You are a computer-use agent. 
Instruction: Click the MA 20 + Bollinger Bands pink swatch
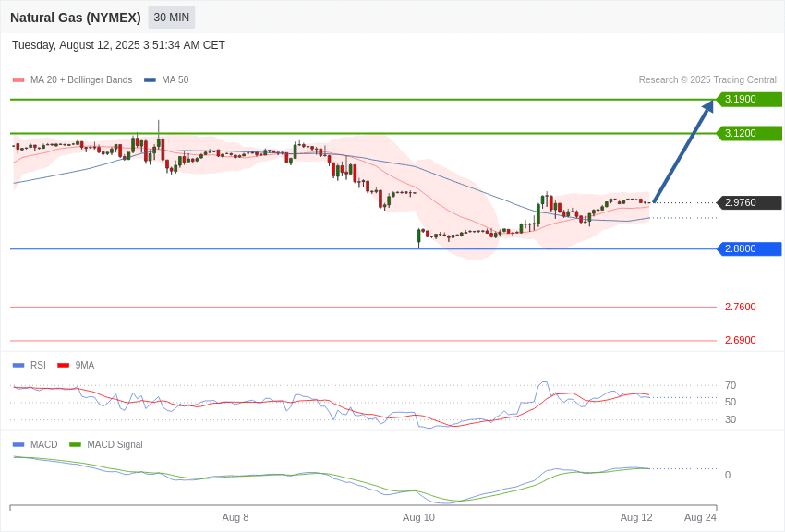pyautogui.click(x=18, y=80)
